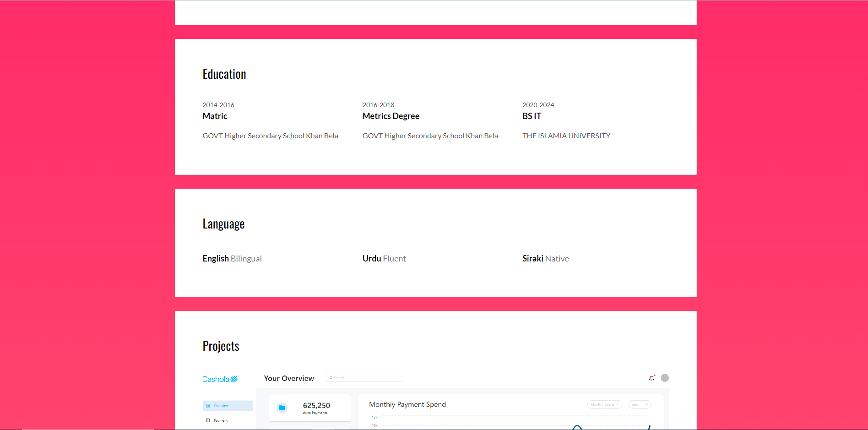This screenshot has height=430, width=868.
Task: Select the Overview sidebar item
Action: click(228, 406)
